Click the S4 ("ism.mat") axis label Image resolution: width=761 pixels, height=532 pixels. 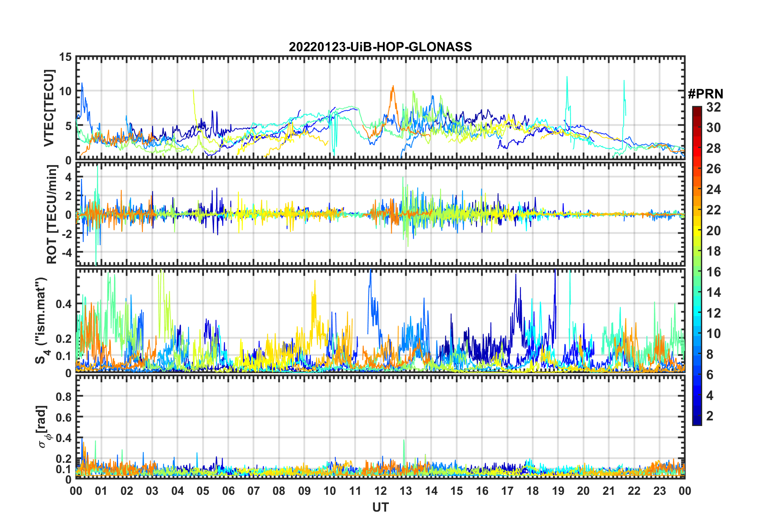tap(42, 320)
